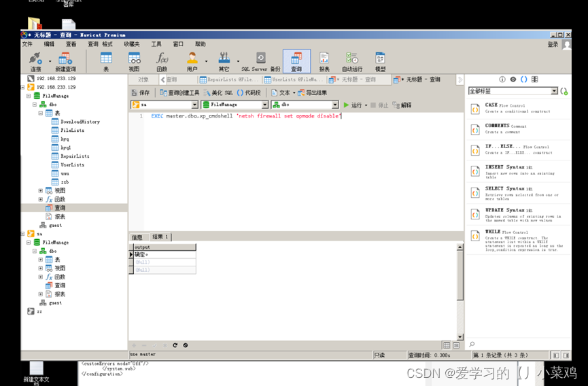The height and width of the screenshot is (386, 588).
Task: Open the 帮助 (Help) menu
Action: [201, 44]
